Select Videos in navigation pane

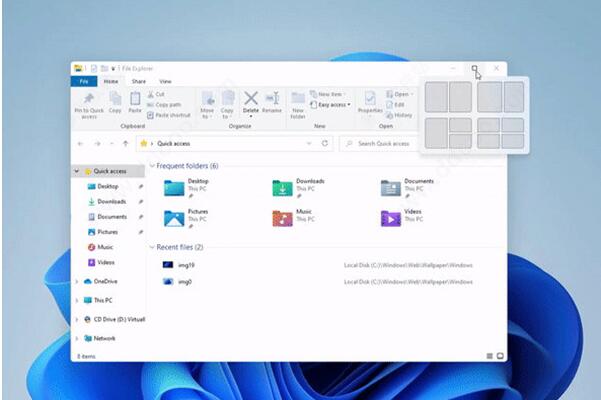[x=105, y=262]
